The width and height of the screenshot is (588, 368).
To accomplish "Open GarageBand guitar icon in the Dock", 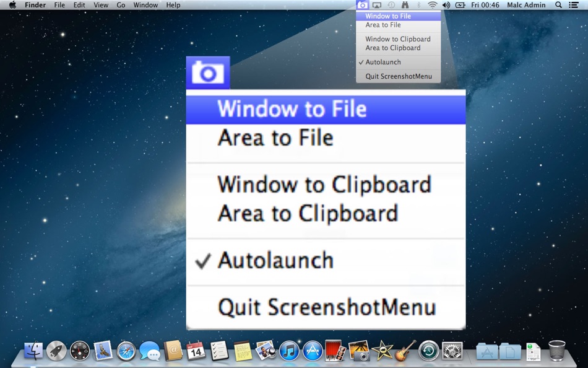I will [405, 351].
